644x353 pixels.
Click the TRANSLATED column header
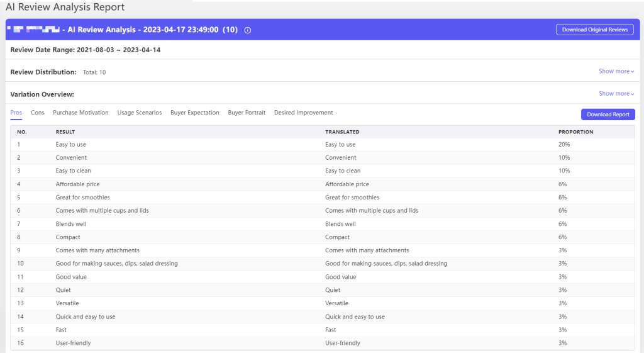pos(342,132)
